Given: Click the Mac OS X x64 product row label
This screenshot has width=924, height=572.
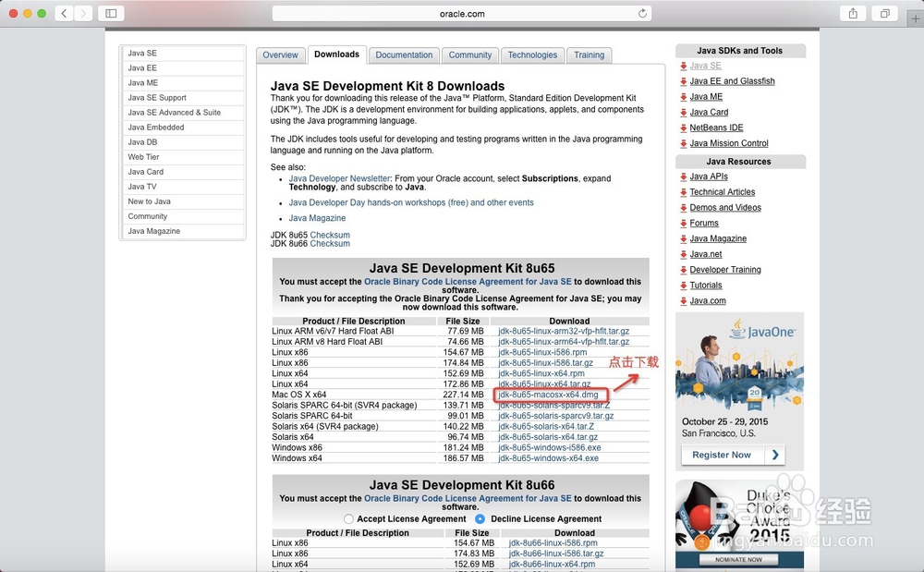Looking at the screenshot, I should (298, 395).
